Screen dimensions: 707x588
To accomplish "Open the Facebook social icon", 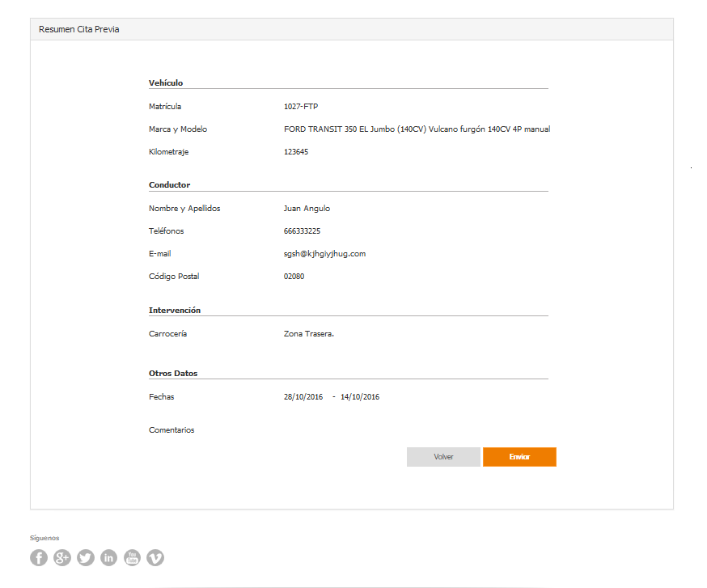I will pyautogui.click(x=39, y=557).
